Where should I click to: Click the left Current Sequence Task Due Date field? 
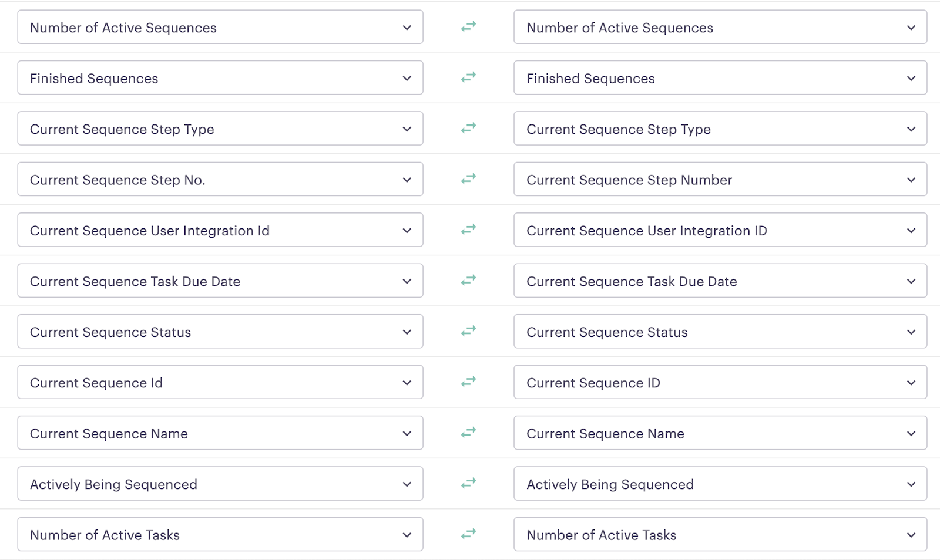tap(220, 281)
